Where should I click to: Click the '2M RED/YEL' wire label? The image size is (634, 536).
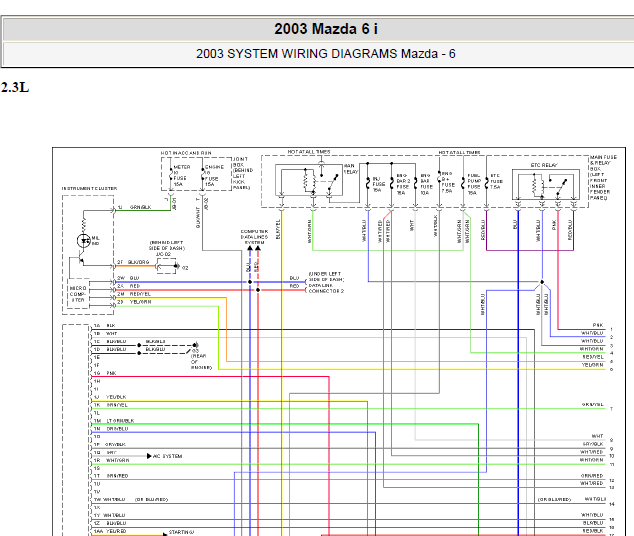134,294
